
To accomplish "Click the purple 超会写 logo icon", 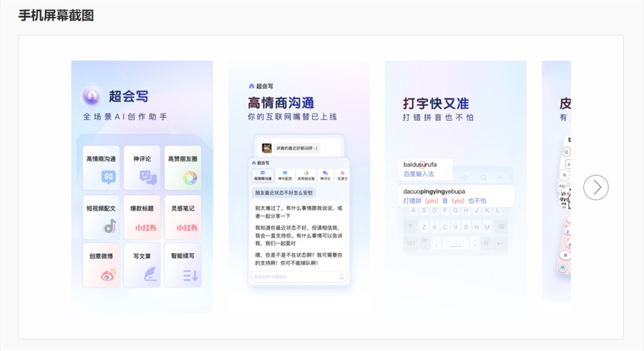I will (91, 96).
